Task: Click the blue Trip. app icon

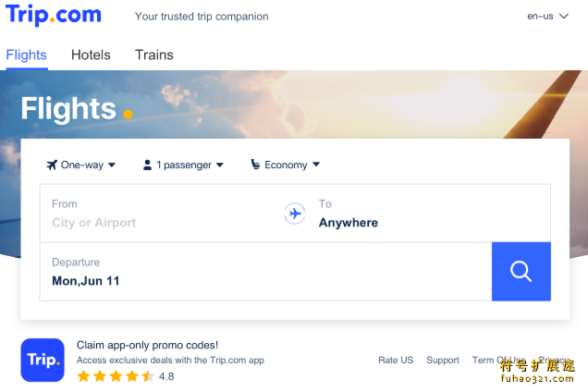Action: coord(43,361)
